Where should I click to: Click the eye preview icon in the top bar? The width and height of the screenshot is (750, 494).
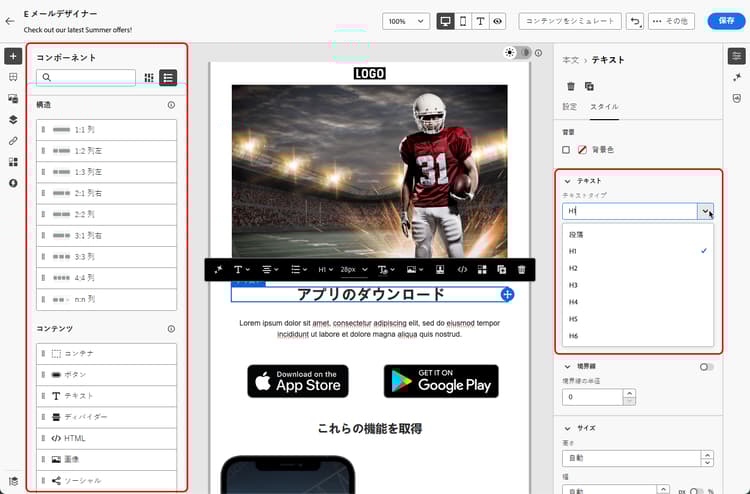click(x=497, y=21)
